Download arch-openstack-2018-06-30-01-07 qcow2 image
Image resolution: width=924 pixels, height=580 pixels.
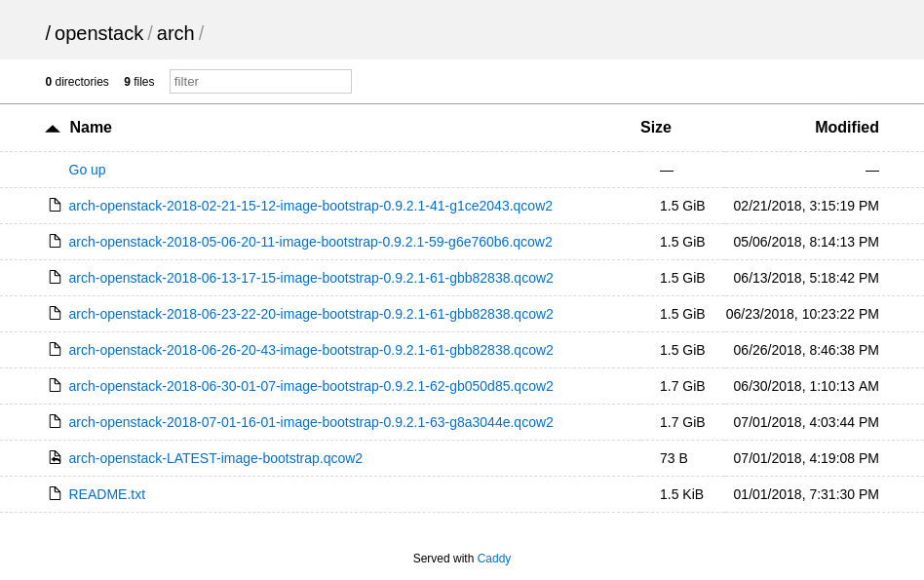tap(311, 386)
